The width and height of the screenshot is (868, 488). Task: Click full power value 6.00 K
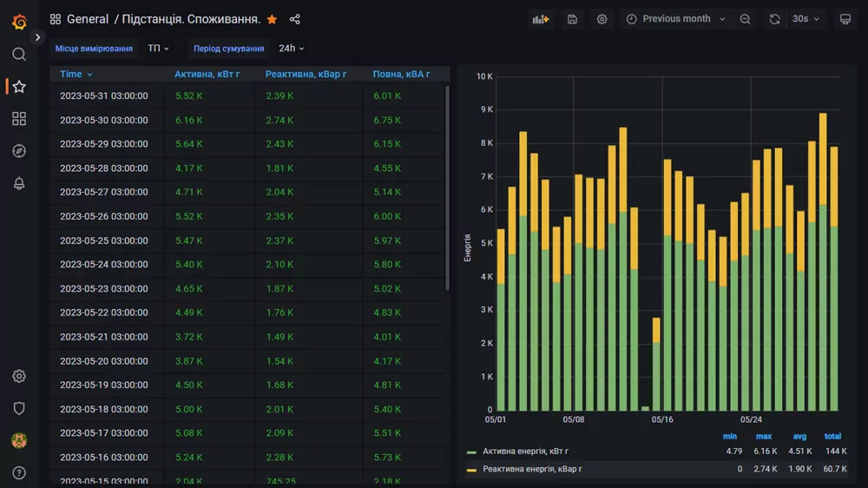[x=387, y=216]
